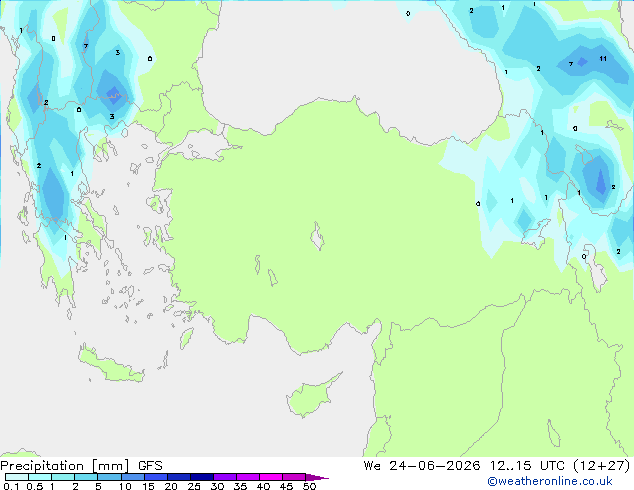The width and height of the screenshot is (634, 490).
Task: Click the 0.1–0.5 mm legend color swatch
Action: (x=17, y=477)
